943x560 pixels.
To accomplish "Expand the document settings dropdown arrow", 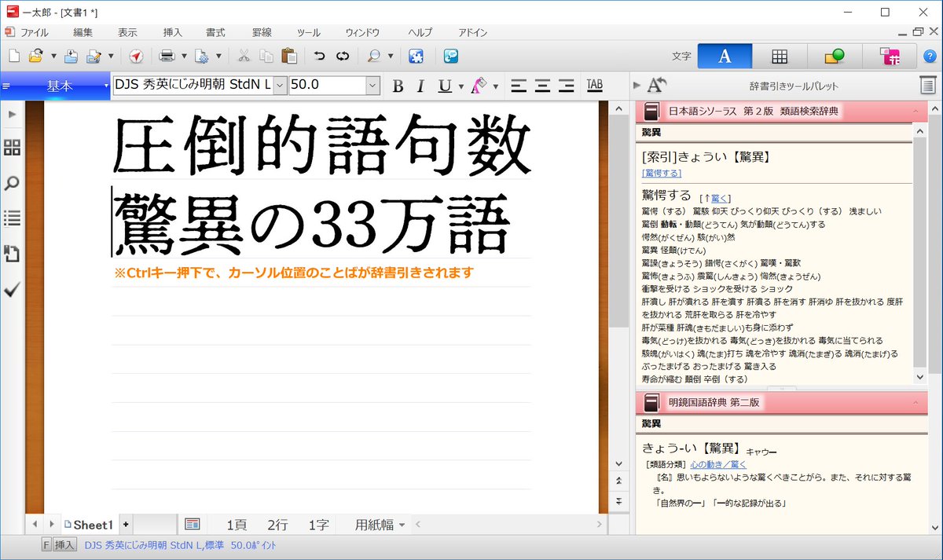I will pos(218,56).
